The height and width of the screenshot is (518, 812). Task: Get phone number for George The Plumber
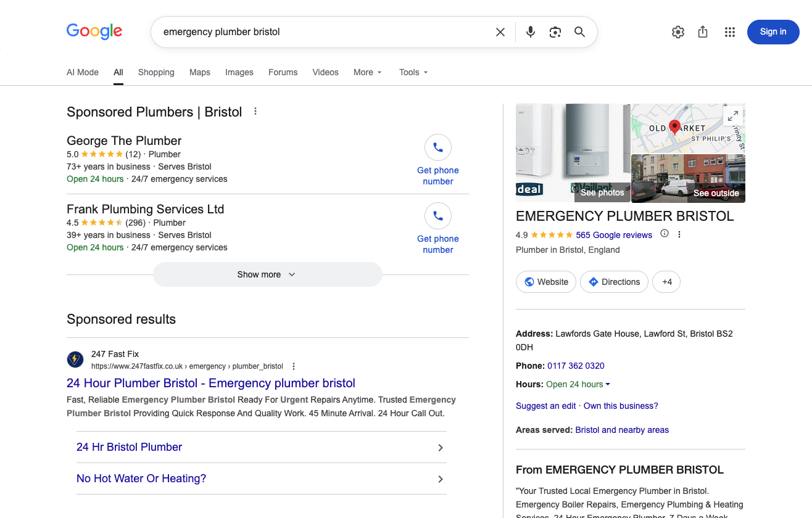click(x=438, y=160)
